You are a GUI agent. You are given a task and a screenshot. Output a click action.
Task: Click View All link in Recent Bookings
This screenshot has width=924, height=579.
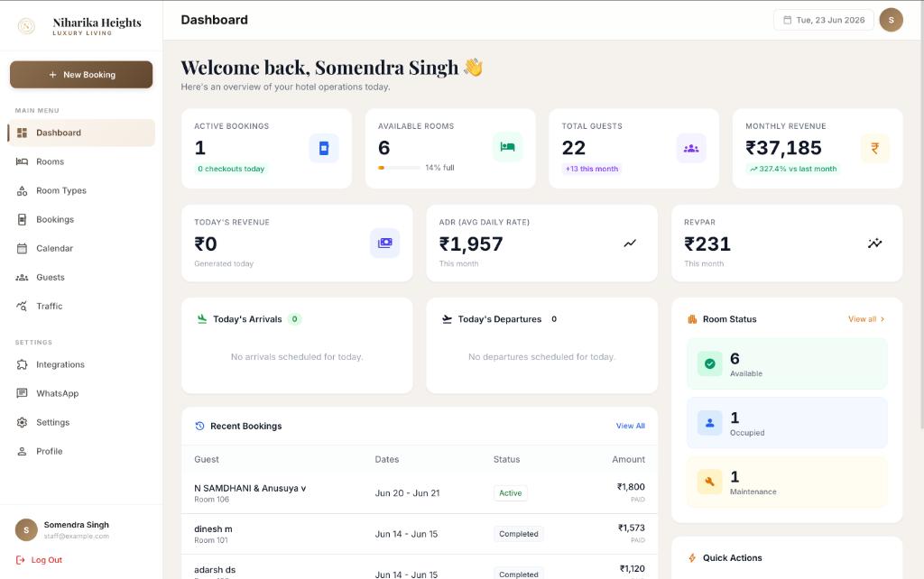coord(631,426)
